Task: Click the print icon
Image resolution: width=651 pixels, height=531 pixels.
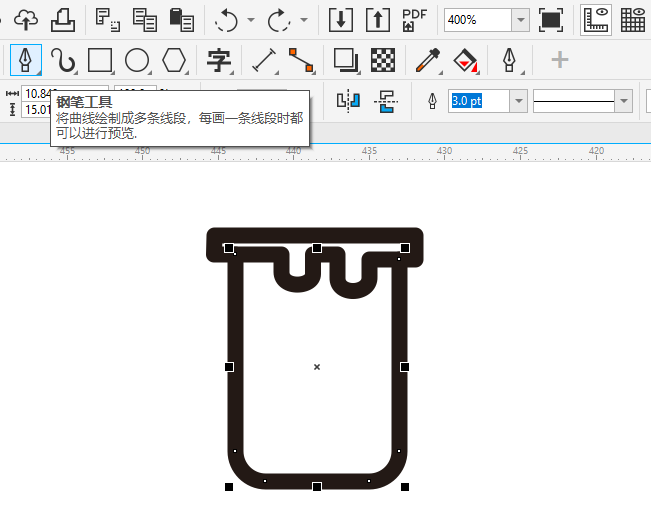Action: click(63, 20)
